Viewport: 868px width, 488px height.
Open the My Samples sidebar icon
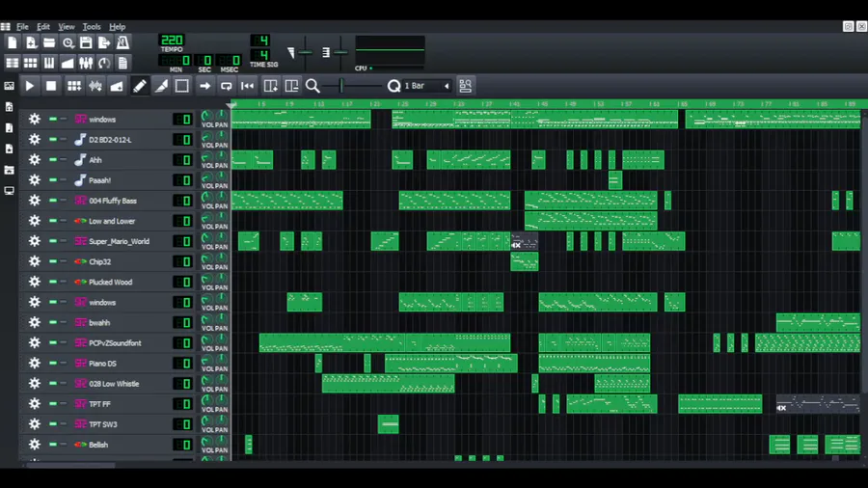[10, 128]
